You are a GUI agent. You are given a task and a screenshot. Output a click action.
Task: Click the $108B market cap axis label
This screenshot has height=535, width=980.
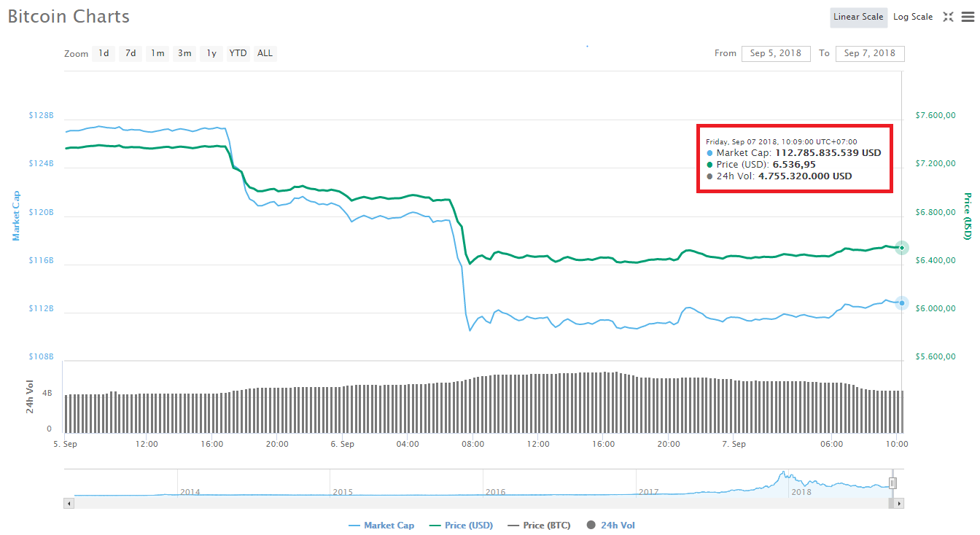(42, 356)
